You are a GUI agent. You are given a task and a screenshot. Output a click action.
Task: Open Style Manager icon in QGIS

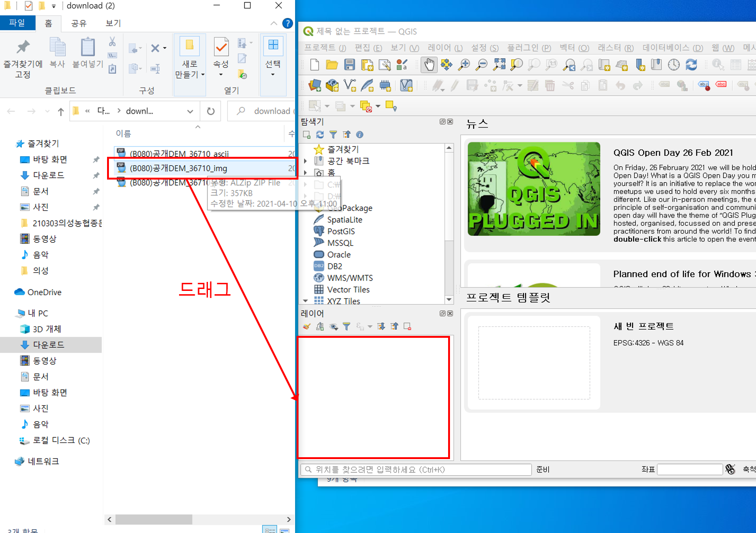point(402,65)
